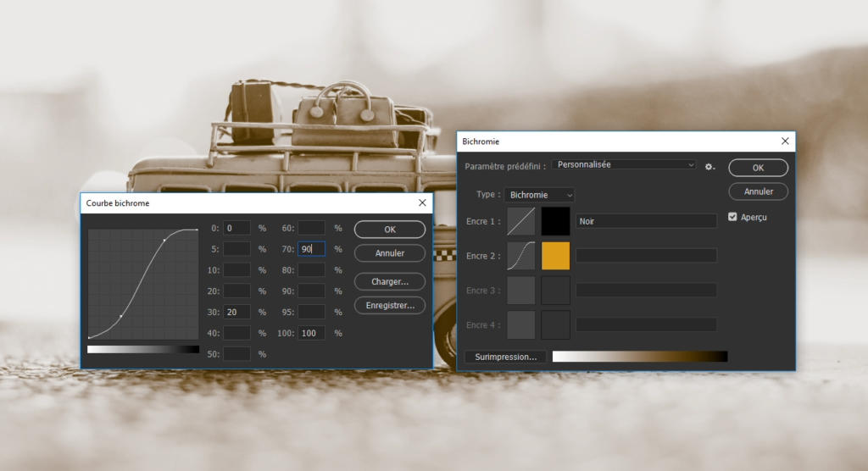Toggle the Aperçu preview checkbox
The height and width of the screenshot is (471, 868).
point(732,217)
